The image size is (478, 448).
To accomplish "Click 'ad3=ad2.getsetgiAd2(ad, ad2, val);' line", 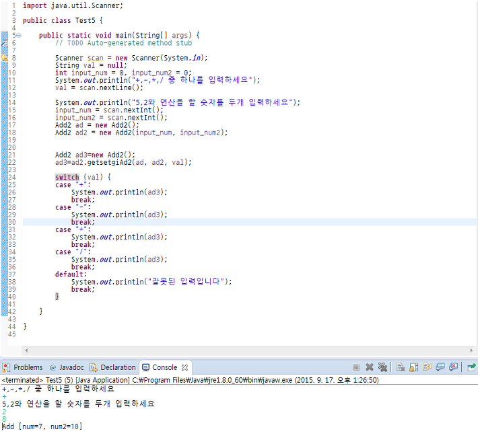I will point(123,162).
